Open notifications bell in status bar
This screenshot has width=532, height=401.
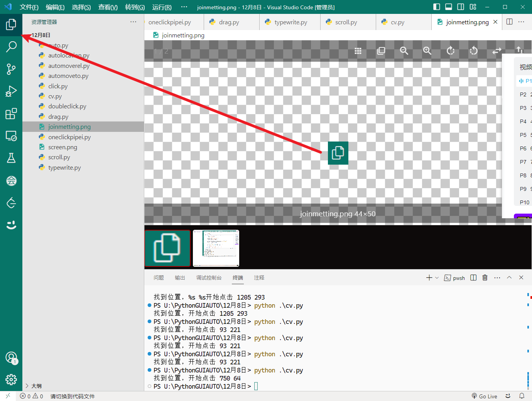tap(522, 396)
